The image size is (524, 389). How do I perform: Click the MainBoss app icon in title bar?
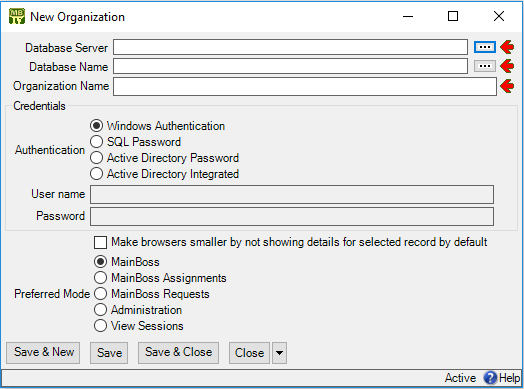[x=17, y=16]
